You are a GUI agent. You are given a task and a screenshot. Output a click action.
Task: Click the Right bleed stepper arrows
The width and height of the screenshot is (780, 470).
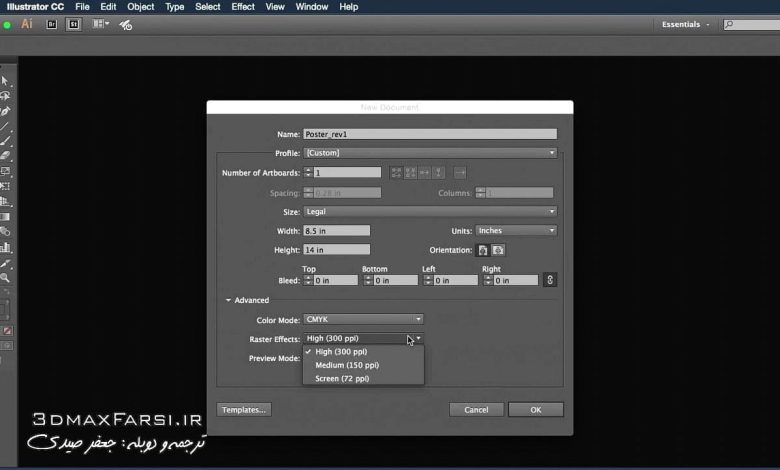(488, 281)
